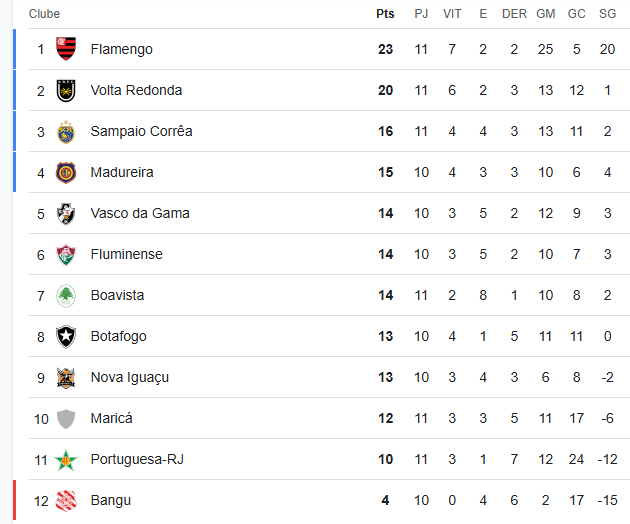
Task: Click the grey Maricá placeholder shield
Action: (66, 419)
